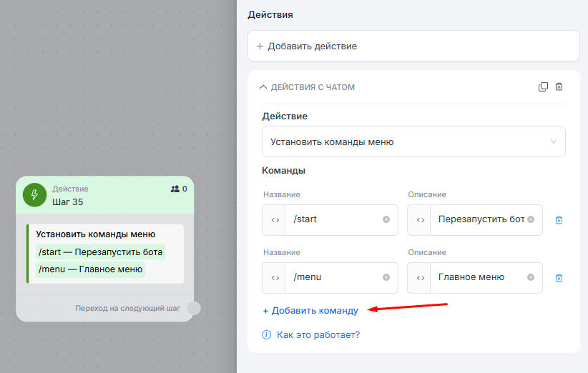Delete the chat actions block via trash icon
588x373 pixels.
pos(559,87)
